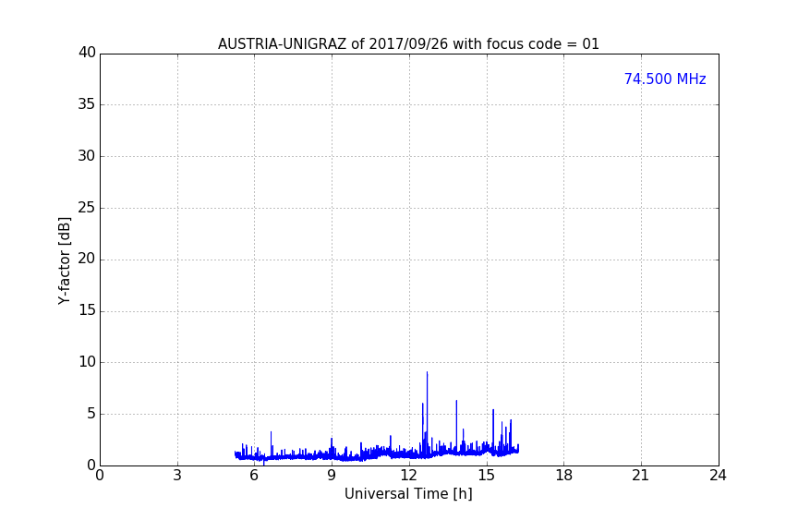
Task: Click the y-axis tick label 10
Action: click(87, 362)
